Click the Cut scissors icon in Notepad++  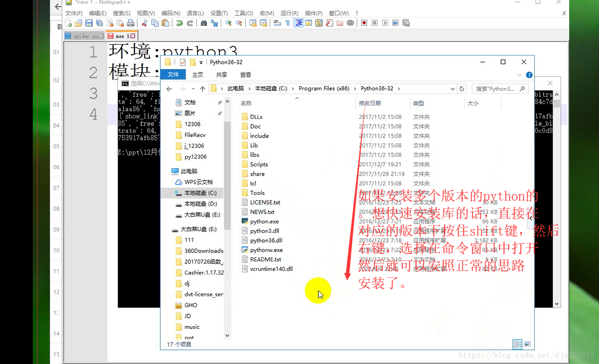click(145, 23)
